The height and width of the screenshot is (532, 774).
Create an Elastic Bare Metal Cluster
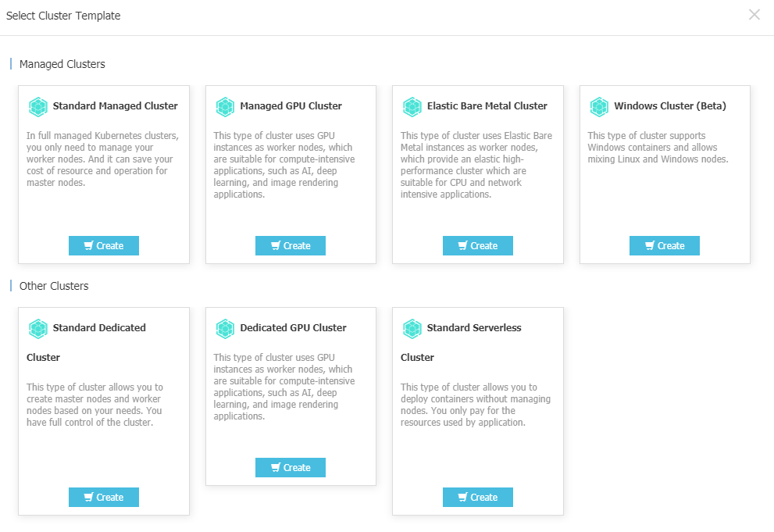(478, 246)
